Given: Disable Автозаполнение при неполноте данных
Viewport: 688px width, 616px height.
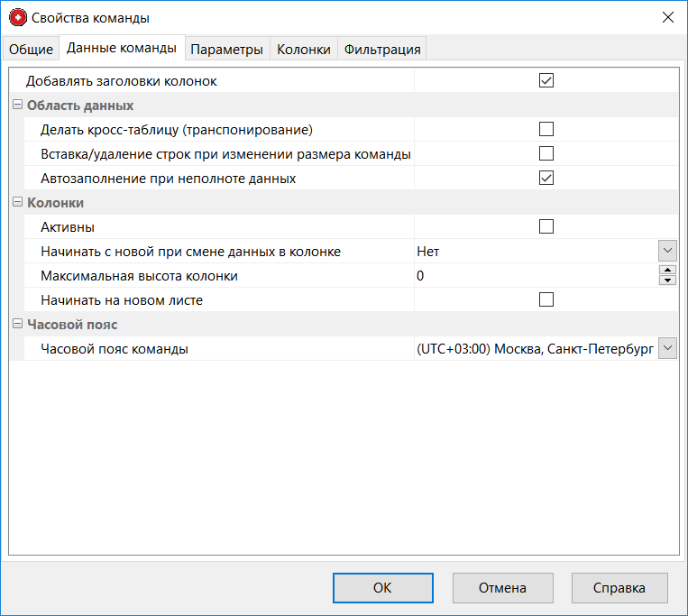Looking at the screenshot, I should click(x=546, y=178).
